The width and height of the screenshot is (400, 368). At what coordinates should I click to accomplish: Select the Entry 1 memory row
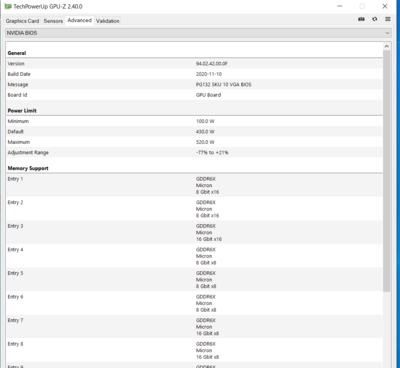click(194, 185)
